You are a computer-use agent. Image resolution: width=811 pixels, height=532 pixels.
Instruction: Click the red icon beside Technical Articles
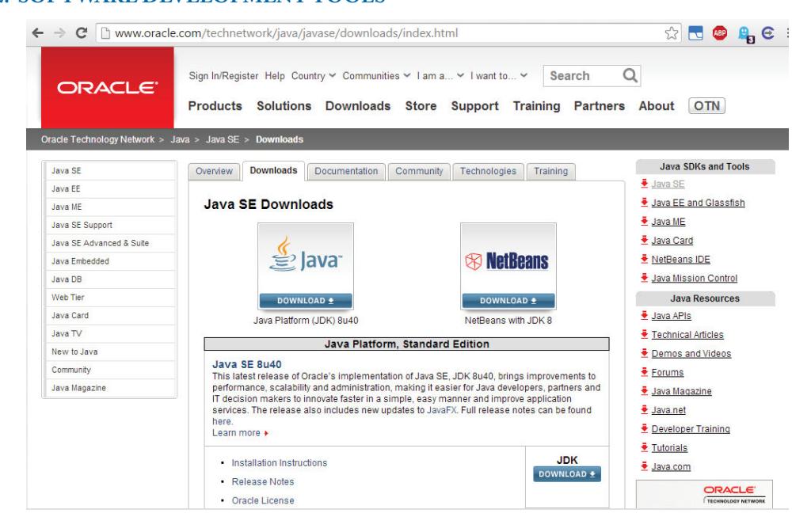point(644,334)
